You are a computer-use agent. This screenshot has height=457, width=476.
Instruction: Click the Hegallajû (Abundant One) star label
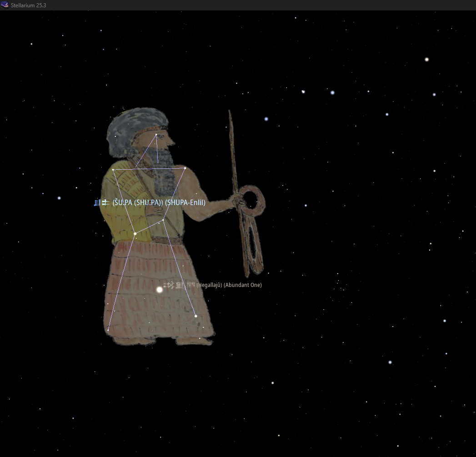tap(229, 285)
